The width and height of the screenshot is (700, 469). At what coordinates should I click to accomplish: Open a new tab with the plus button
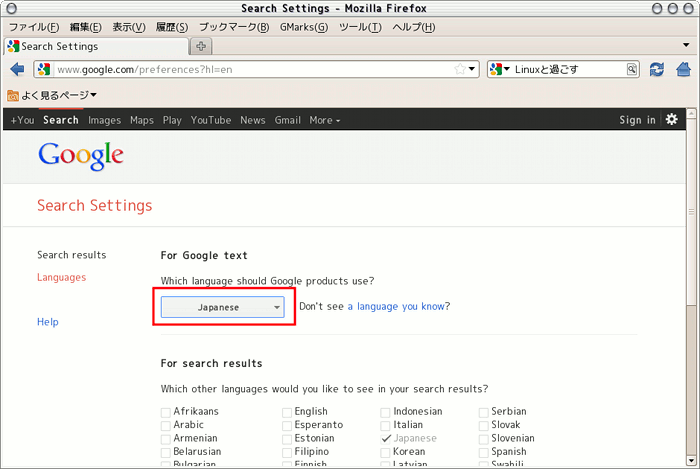[201, 46]
